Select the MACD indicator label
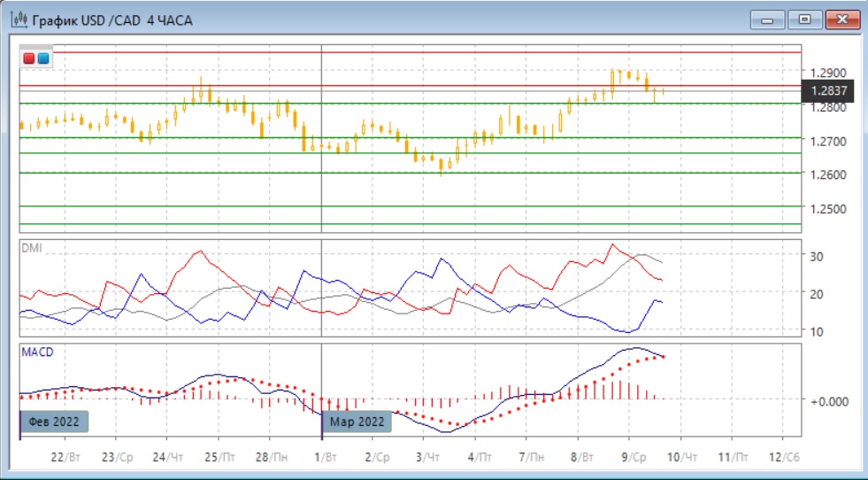The height and width of the screenshot is (480, 868). pos(37,352)
